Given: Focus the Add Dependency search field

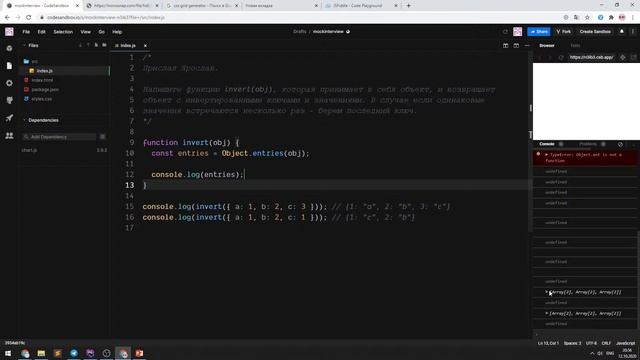Looking at the screenshot, I should click(60, 137).
